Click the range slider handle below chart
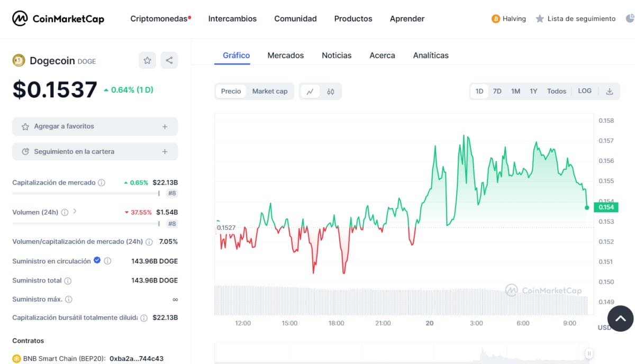The image size is (635, 364). point(589,353)
